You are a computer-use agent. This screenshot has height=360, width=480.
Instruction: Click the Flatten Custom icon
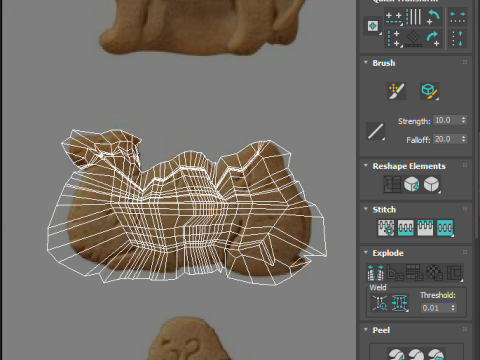coord(455,273)
